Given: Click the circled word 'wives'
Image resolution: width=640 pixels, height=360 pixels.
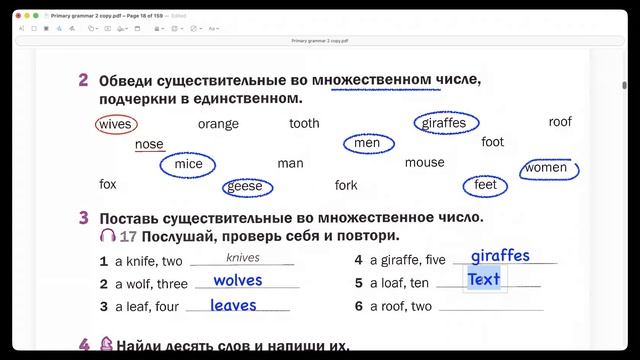Looking at the screenshot, I should point(116,124).
